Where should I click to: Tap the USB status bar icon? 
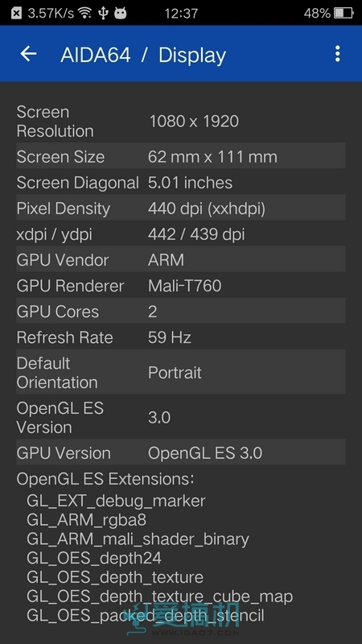pos(103,13)
